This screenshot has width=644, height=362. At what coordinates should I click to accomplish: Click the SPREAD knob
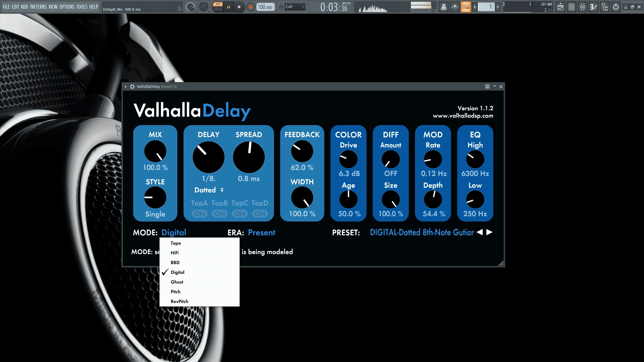pyautogui.click(x=249, y=157)
